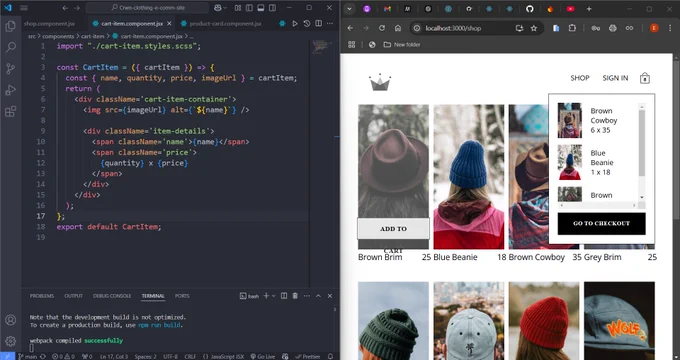Screen dimensions: 680x360
Task: Select the components breadcrumb segment
Action: click(58, 36)
